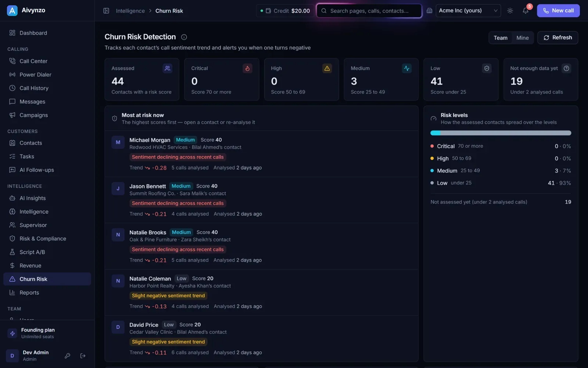
Task: Open the notifications bell
Action: pyautogui.click(x=526, y=11)
